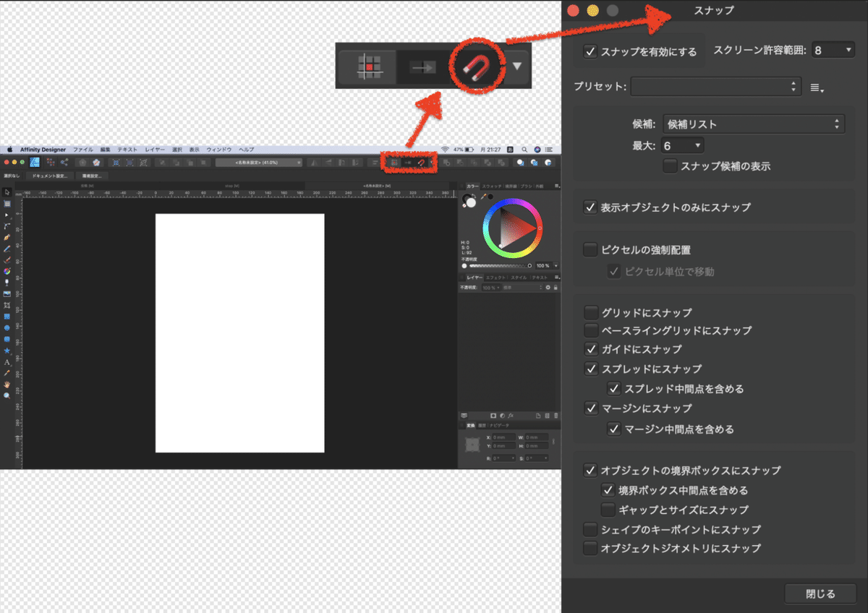This screenshot has width=868, height=613.
Task: Click the W width field
Action: coord(537,437)
